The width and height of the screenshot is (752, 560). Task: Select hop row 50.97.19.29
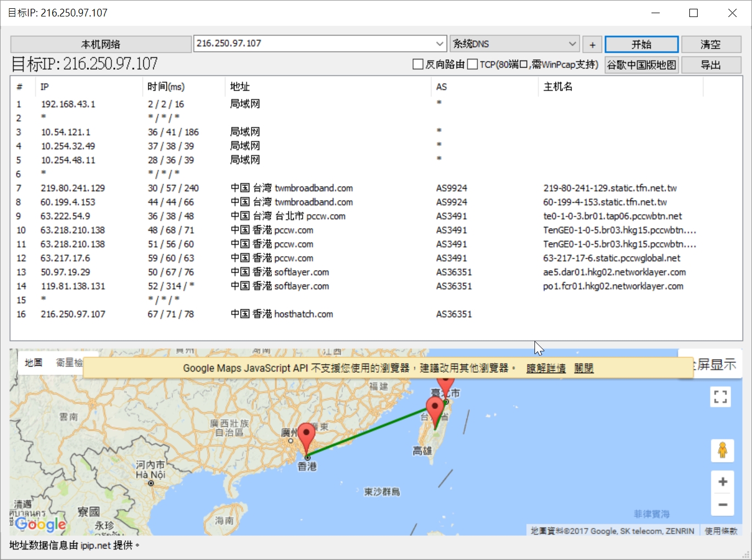click(376, 272)
